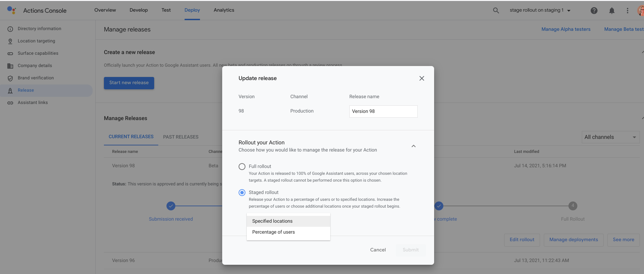Open the notifications bell
Screen dimensions: 644x274
point(612,11)
